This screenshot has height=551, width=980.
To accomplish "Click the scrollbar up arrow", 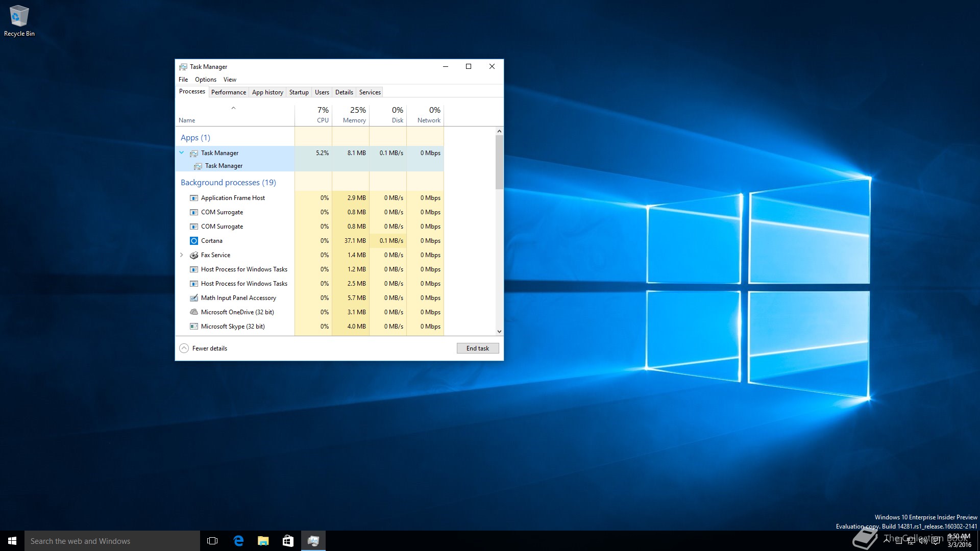I will [x=499, y=131].
